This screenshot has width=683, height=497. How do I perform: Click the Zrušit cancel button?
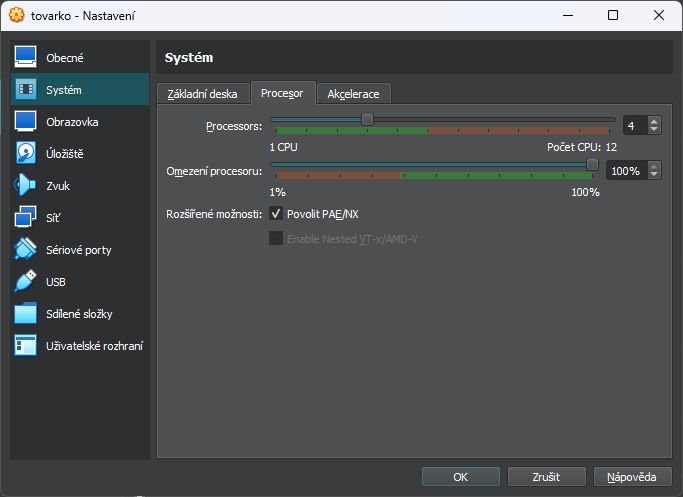pyautogui.click(x=546, y=476)
